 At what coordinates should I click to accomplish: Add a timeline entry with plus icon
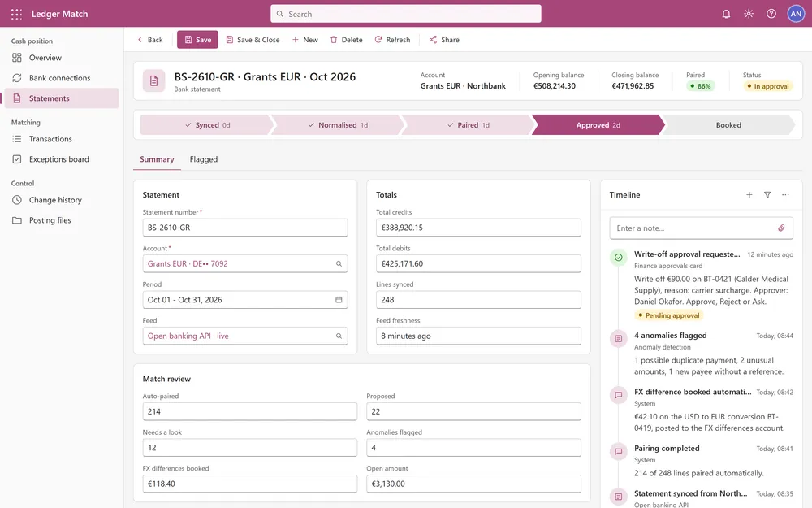(749, 195)
